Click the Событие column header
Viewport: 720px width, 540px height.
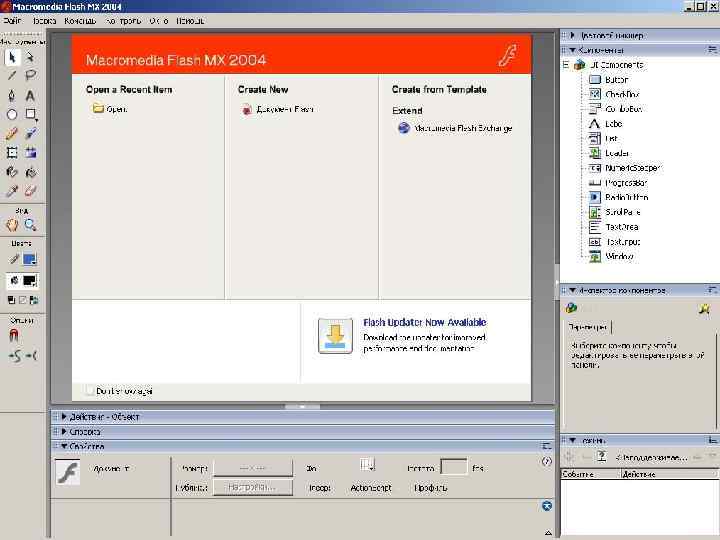coord(591,474)
